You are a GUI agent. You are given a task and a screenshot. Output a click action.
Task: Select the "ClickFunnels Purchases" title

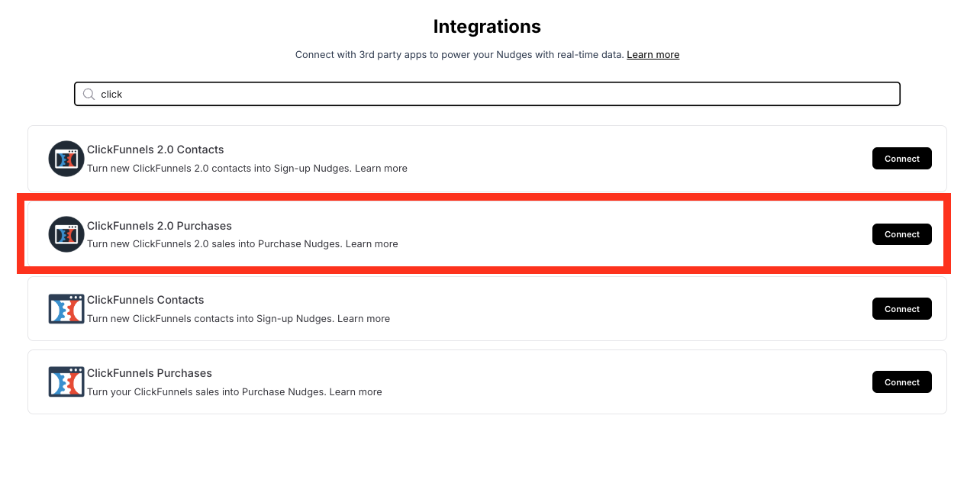[x=150, y=373]
